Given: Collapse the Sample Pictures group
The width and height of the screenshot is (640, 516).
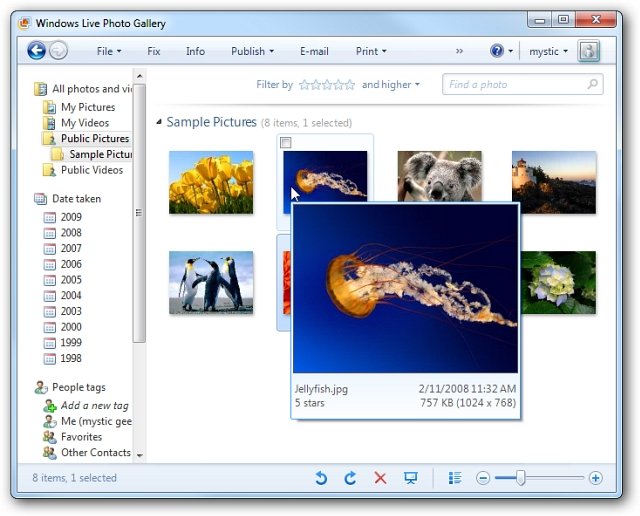Looking at the screenshot, I should pos(159,122).
